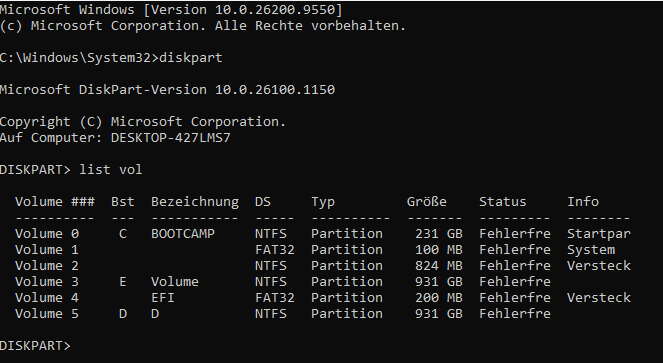Click the 'Volume' label in Volume 3 row
The image size is (663, 363).
175,282
